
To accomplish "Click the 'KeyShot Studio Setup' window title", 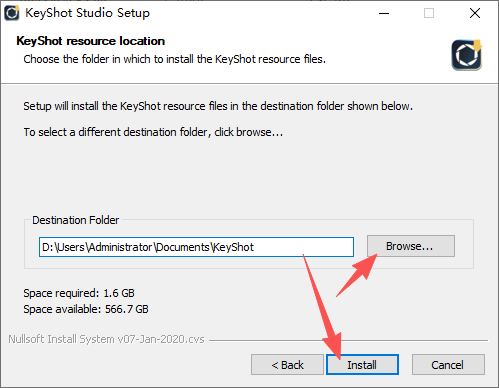I will [88, 13].
